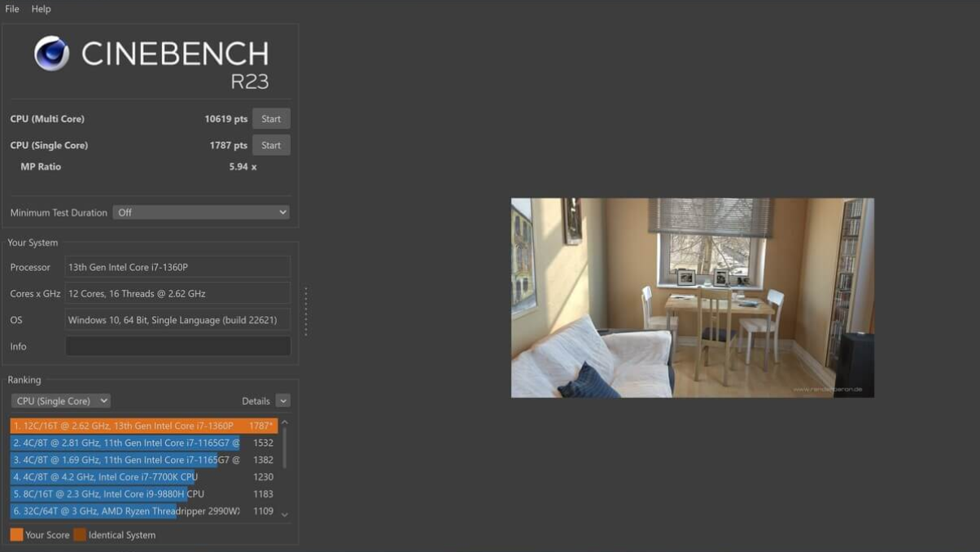Click the brown Identical System swatch
Image resolution: width=980 pixels, height=552 pixels.
click(80, 535)
